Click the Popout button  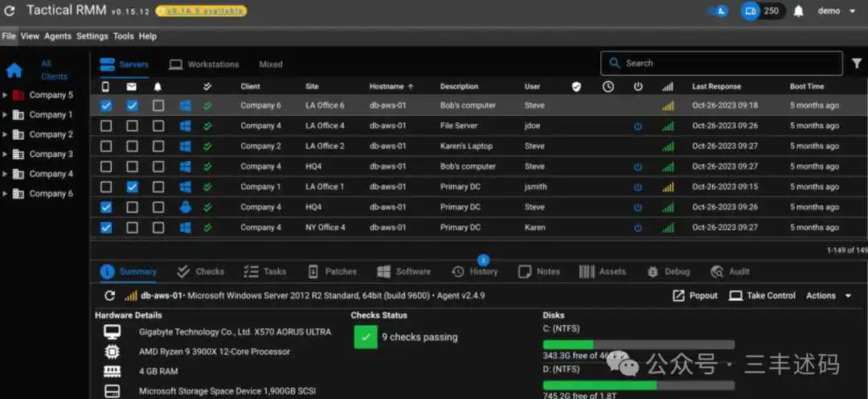point(694,296)
